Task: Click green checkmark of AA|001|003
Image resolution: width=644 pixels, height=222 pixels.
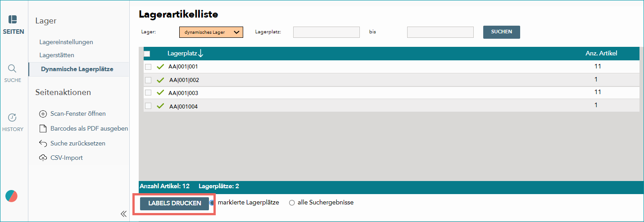Action: 160,93
